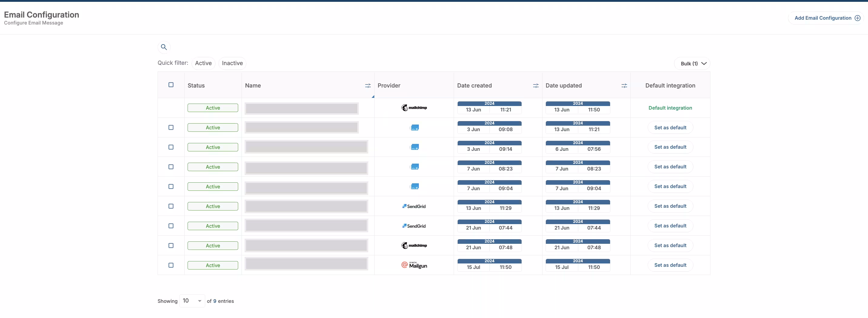Open the Date created column filter icon
The width and height of the screenshot is (868, 318).
pos(536,86)
